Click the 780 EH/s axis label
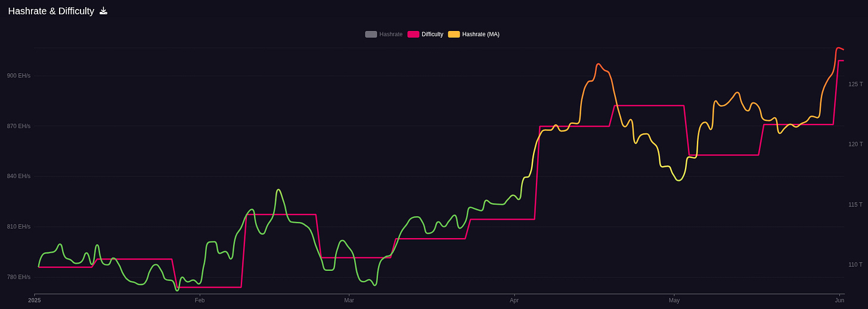The image size is (868, 309). (18, 277)
